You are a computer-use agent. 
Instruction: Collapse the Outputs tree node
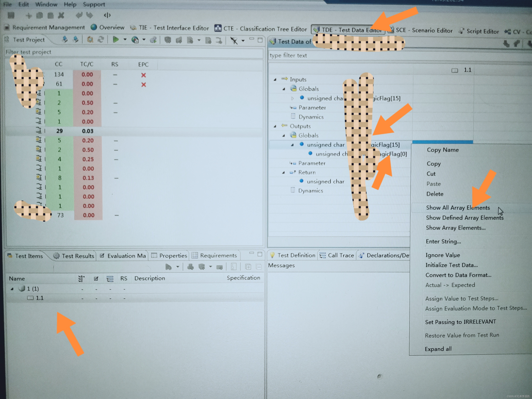click(275, 126)
